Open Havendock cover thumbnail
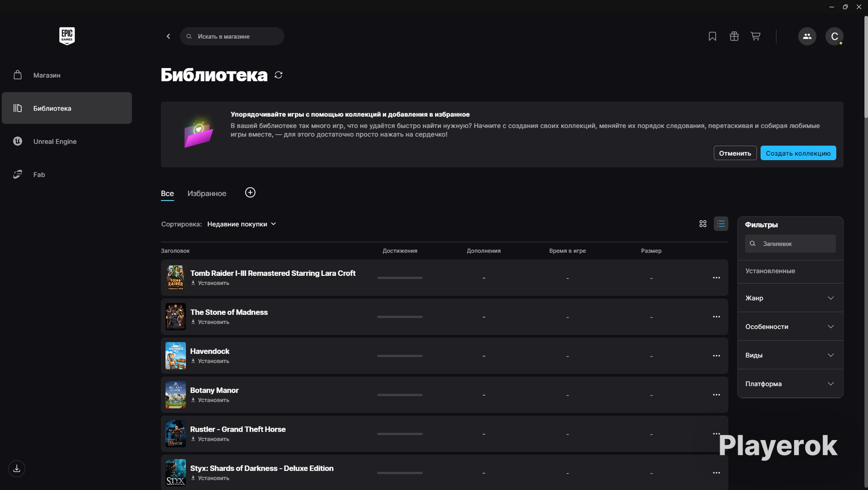 (175, 356)
